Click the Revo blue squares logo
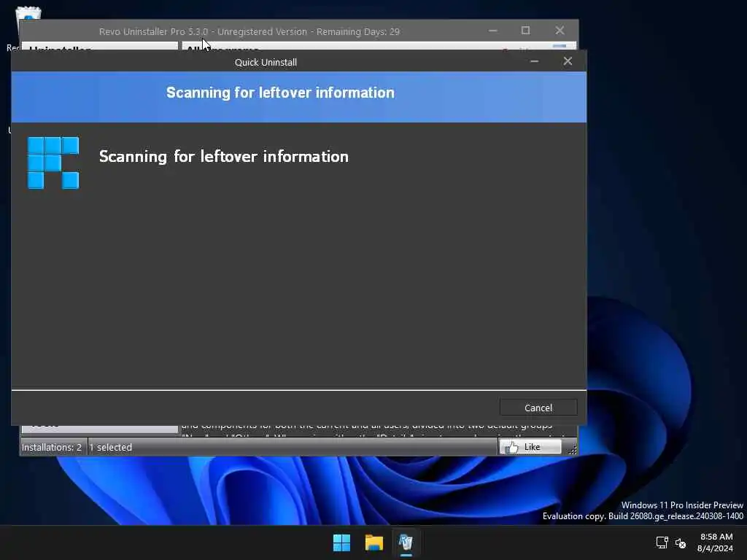Viewport: 747px width, 560px height. pos(53,163)
